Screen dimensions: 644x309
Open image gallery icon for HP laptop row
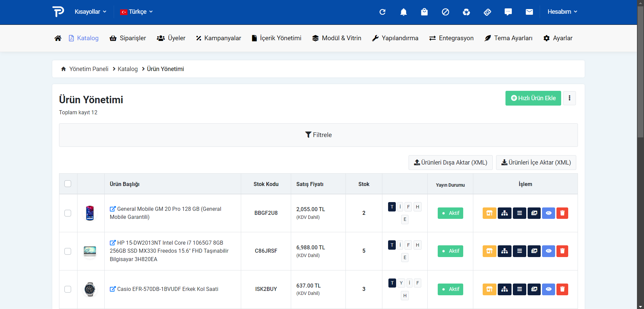coord(534,251)
